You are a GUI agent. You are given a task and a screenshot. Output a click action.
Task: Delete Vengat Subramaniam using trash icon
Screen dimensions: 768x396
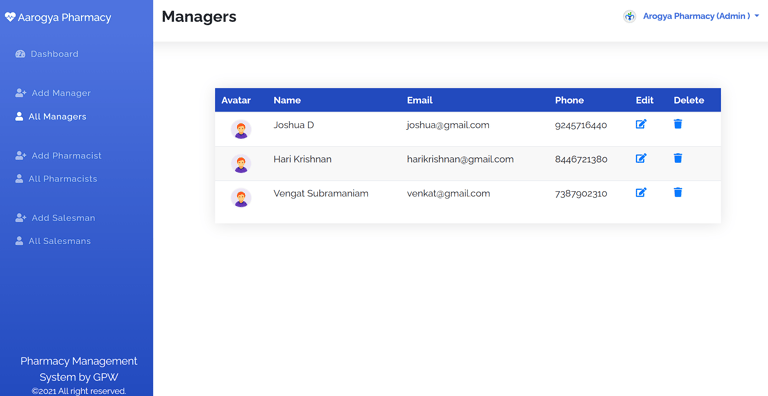[678, 193]
